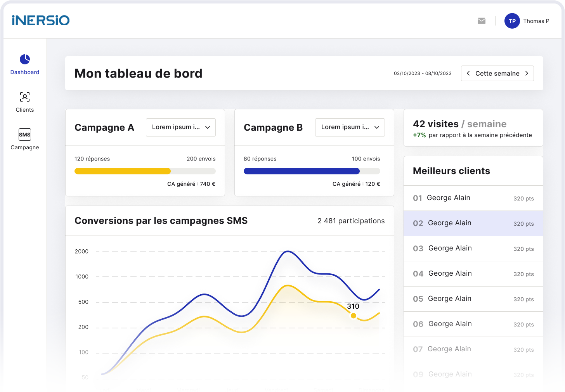Click the 42 visites statistics card
Viewport: 565px width, 392px height.
click(x=473, y=128)
